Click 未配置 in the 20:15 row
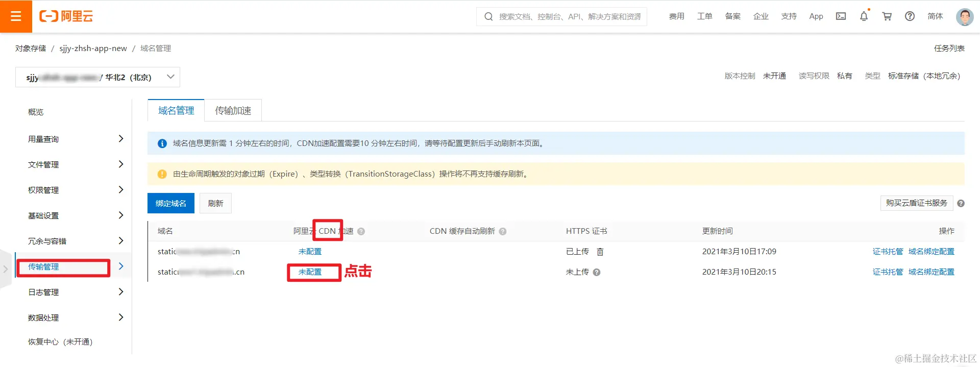Image resolution: width=980 pixels, height=367 pixels. pyautogui.click(x=310, y=272)
